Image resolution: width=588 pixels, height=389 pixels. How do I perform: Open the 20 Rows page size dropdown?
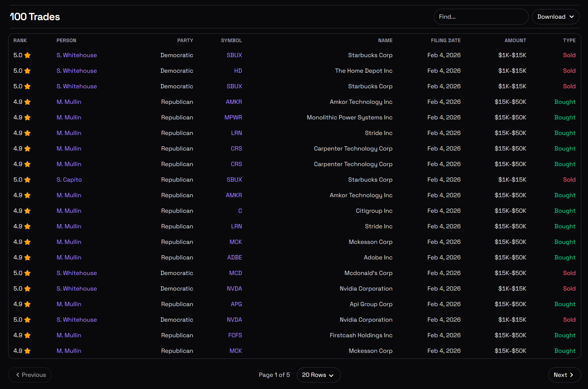318,375
